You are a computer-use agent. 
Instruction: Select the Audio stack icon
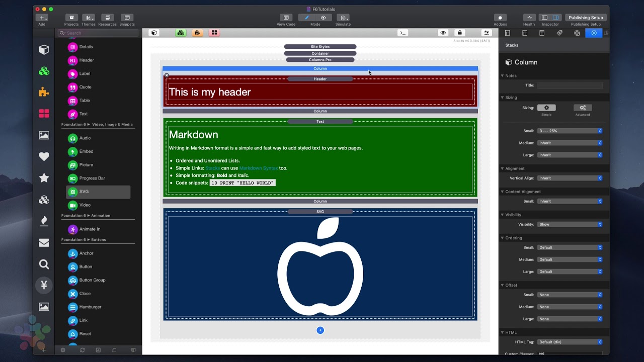[73, 138]
